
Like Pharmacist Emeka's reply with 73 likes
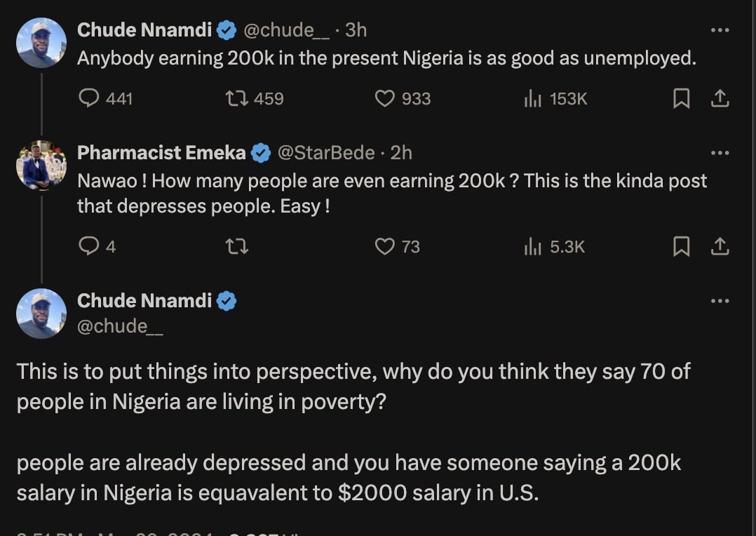[x=385, y=246]
